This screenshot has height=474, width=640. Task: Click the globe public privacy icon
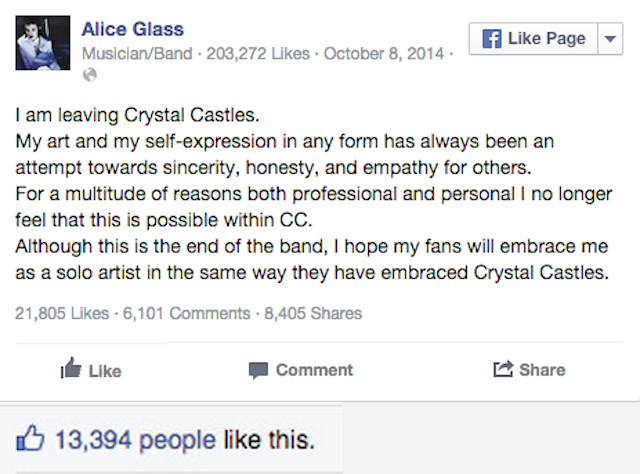point(89,74)
